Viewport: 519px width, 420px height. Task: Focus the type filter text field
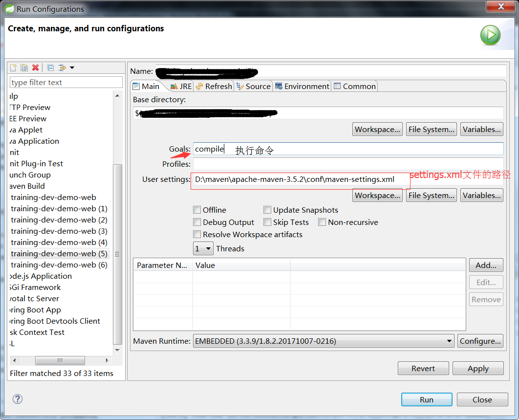[x=66, y=82]
